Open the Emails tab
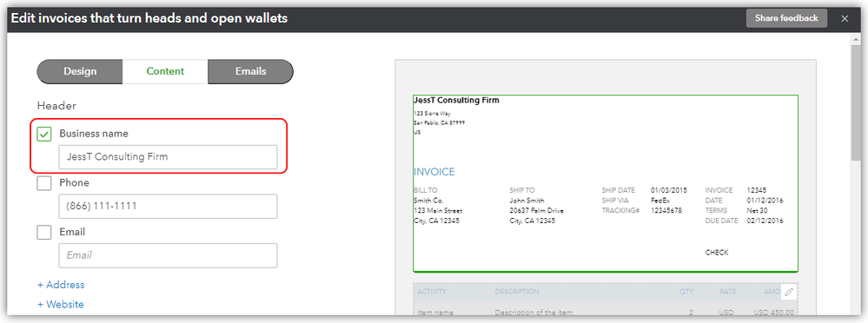Viewport: 868px width, 323px height. 250,71
